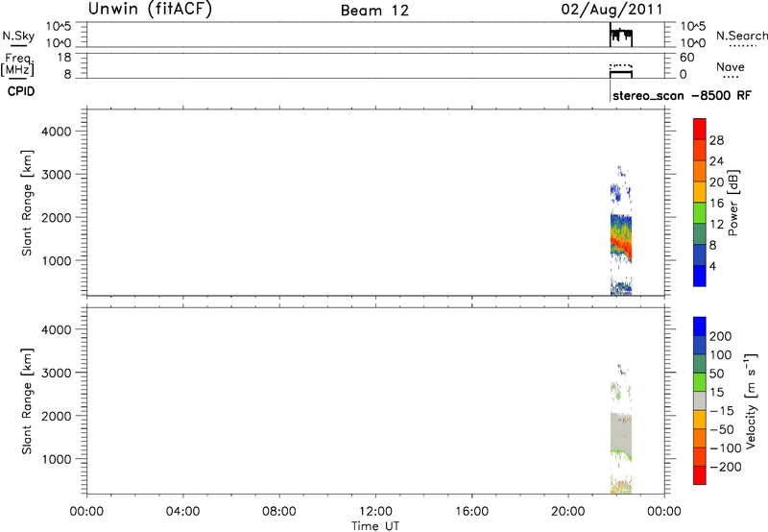
Task: Click 'Slant Range [km]' label of velocity panel
Action: click(x=27, y=401)
